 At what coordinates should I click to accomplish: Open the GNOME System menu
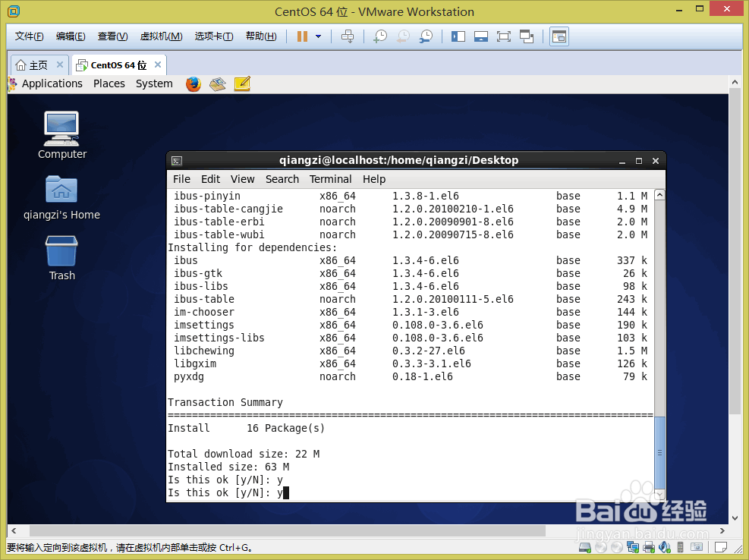(154, 83)
